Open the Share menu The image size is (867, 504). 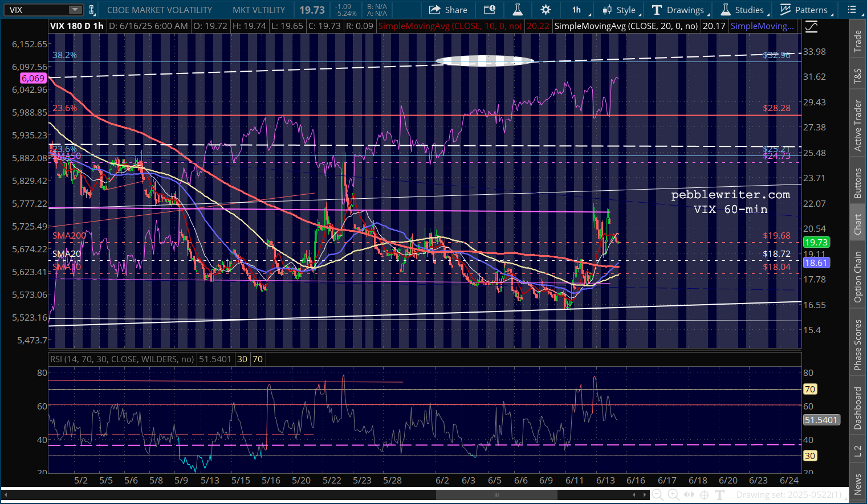click(448, 10)
